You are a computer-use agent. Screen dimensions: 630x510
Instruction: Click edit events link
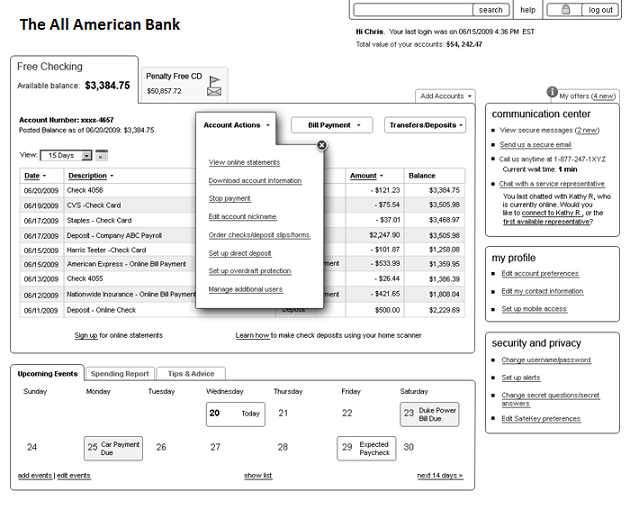[x=74, y=475]
